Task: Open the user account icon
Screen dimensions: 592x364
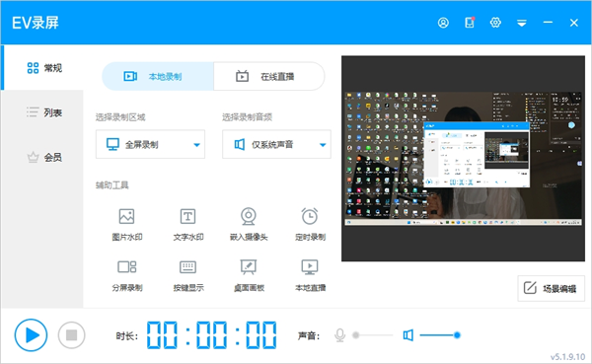Action: coord(443,23)
